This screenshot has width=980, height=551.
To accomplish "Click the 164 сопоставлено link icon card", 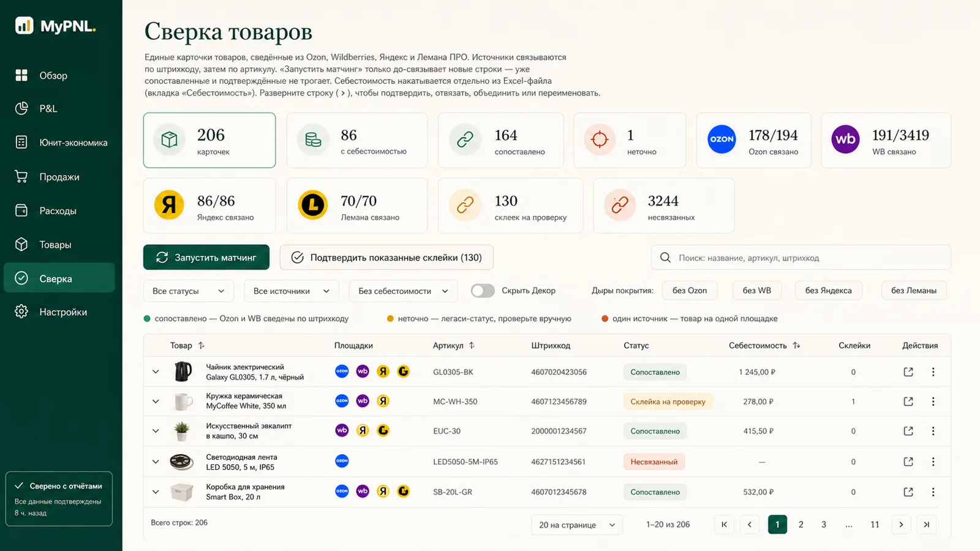I will [x=501, y=140].
